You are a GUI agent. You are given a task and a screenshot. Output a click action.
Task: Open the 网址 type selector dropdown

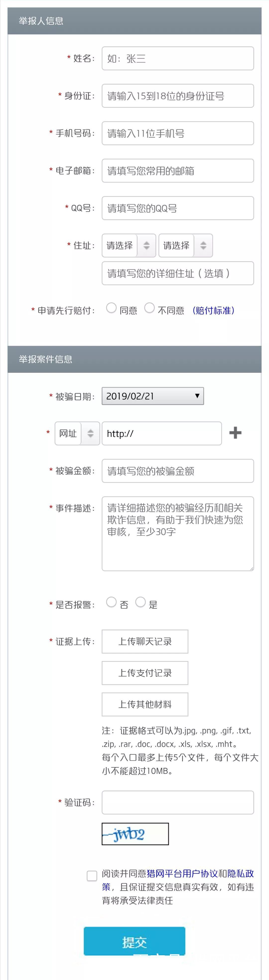pos(77,433)
